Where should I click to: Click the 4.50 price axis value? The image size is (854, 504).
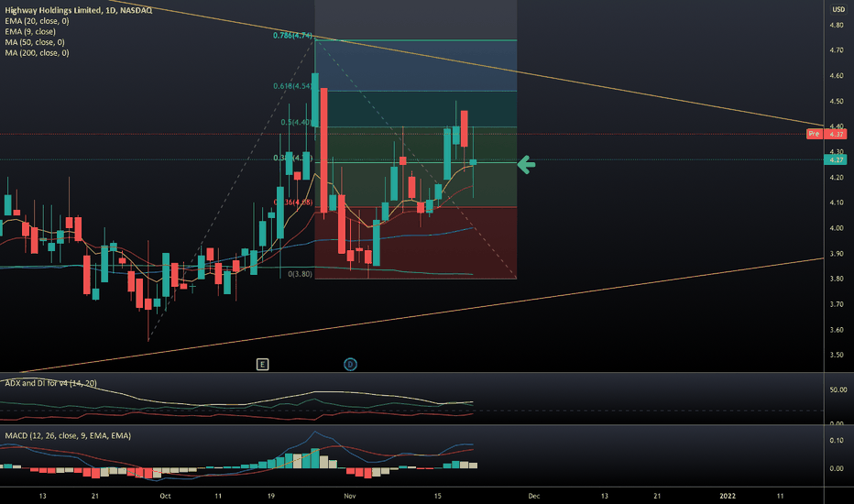(x=837, y=102)
